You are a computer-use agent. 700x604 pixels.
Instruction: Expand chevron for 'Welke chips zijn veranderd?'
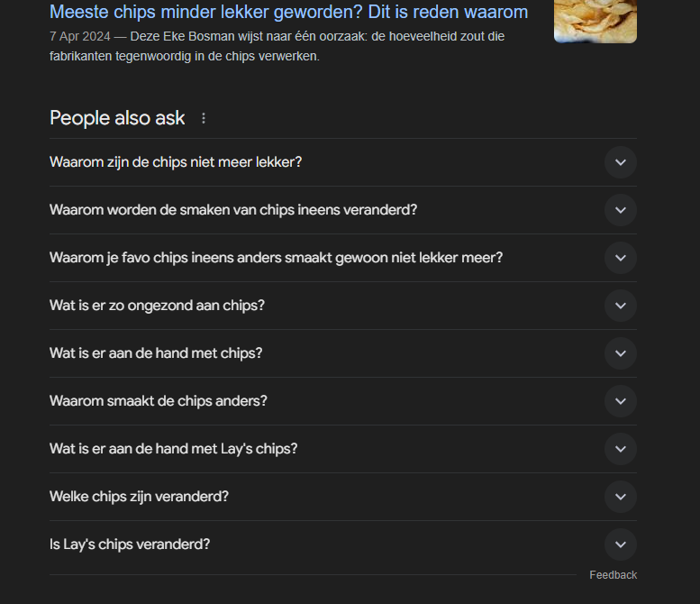coord(621,497)
